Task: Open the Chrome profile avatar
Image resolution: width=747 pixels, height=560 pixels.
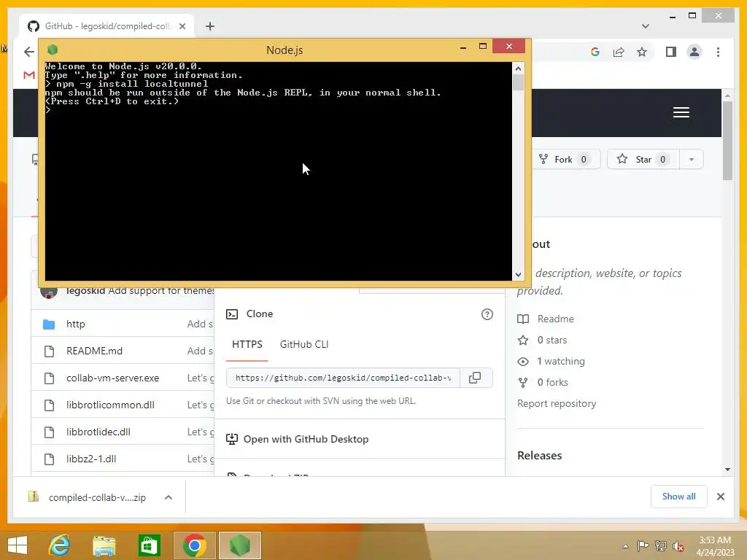Action: coord(694,52)
